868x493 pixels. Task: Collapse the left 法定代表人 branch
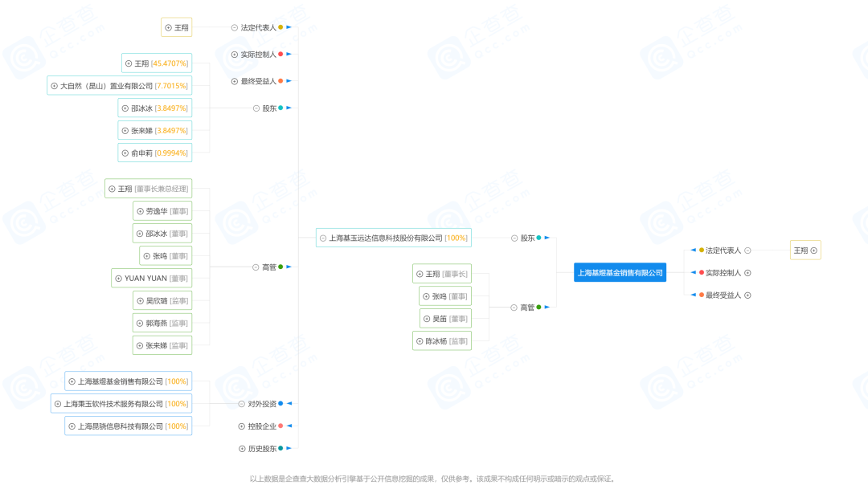click(x=234, y=27)
